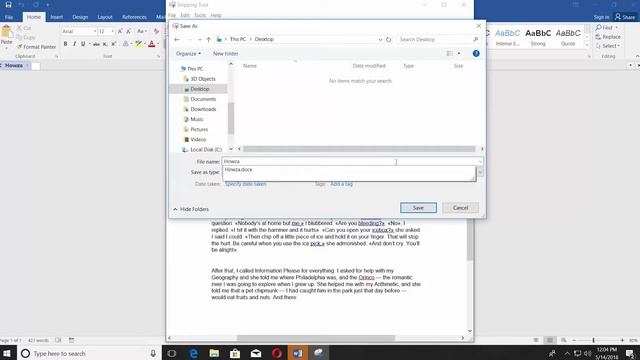Screen dimensions: 640x360
Task: Click the Specify date taken link
Action: click(245, 184)
